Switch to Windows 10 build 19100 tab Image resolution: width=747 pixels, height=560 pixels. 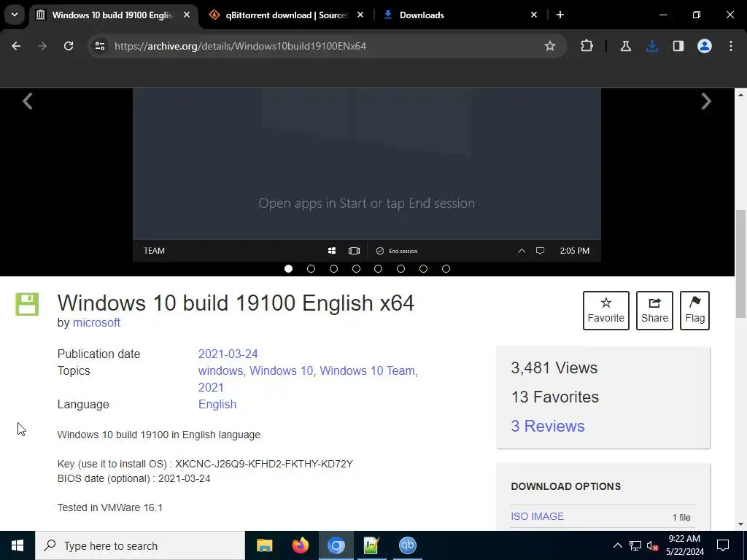[x=113, y=15]
